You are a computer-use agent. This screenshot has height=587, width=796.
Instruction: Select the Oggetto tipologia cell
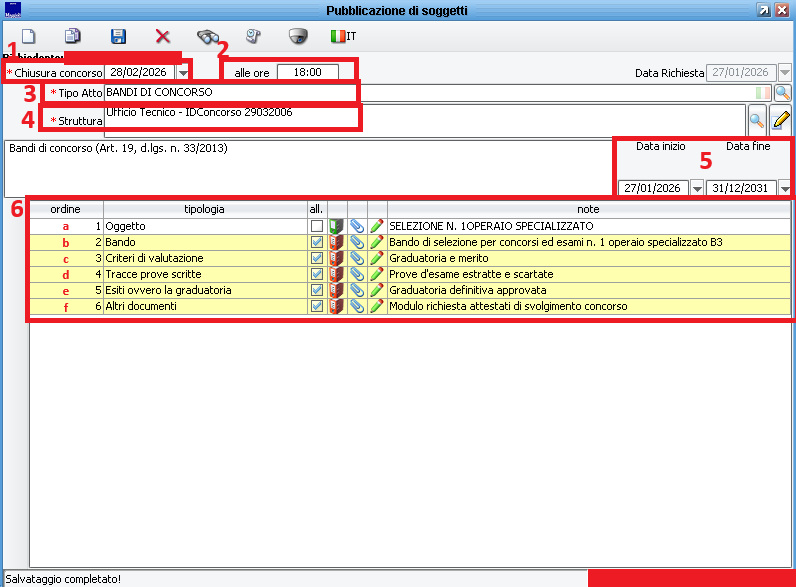(x=205, y=226)
